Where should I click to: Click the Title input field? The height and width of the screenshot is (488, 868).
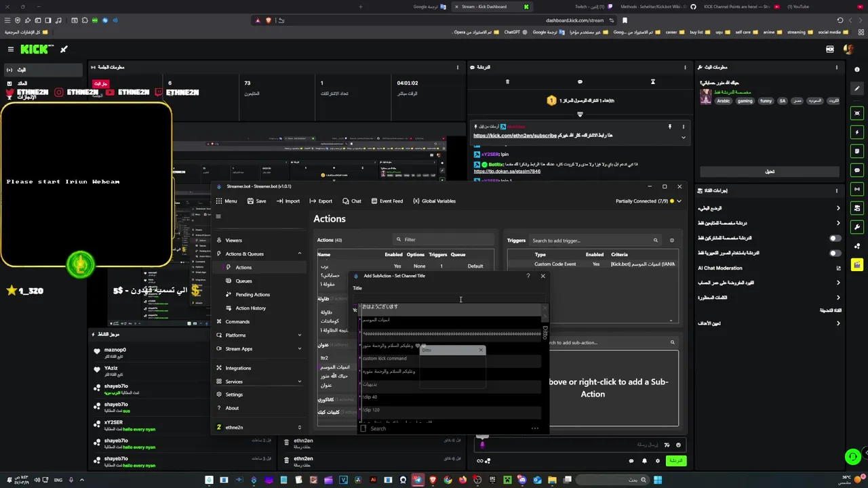[449, 298]
